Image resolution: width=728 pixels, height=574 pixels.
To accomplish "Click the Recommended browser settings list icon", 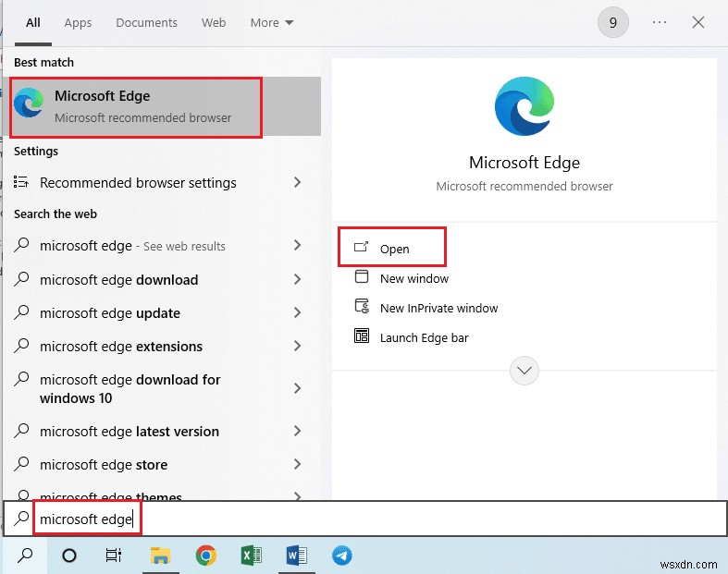I will (x=21, y=182).
